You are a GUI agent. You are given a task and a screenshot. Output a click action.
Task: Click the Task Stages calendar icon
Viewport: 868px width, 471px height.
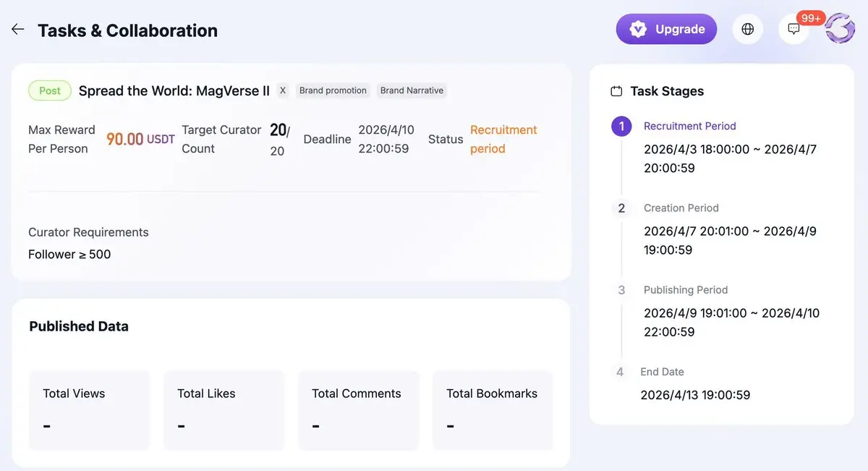(x=617, y=91)
